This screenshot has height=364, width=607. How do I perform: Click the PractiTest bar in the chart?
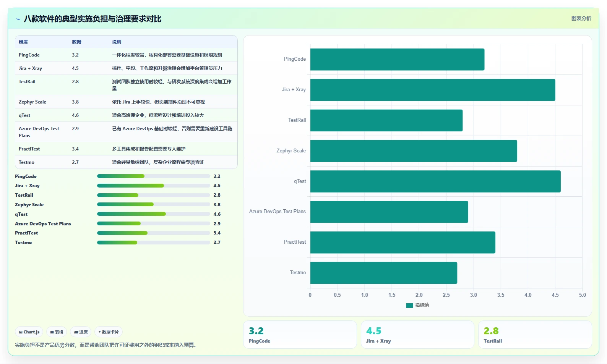pyautogui.click(x=403, y=242)
